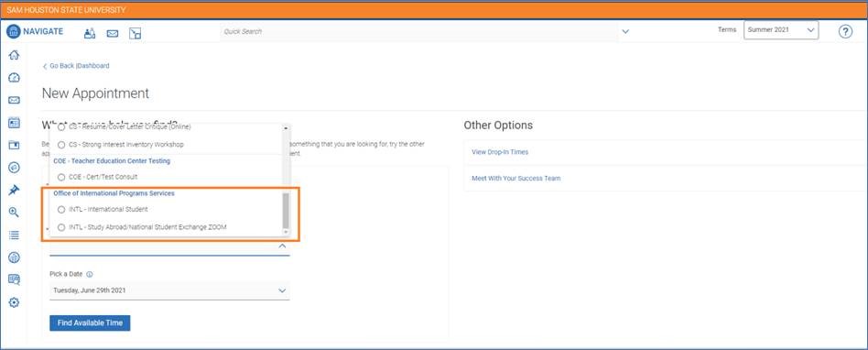Click the service list scroll-up arrow
Image resolution: width=868 pixels, height=350 pixels.
[x=286, y=128]
